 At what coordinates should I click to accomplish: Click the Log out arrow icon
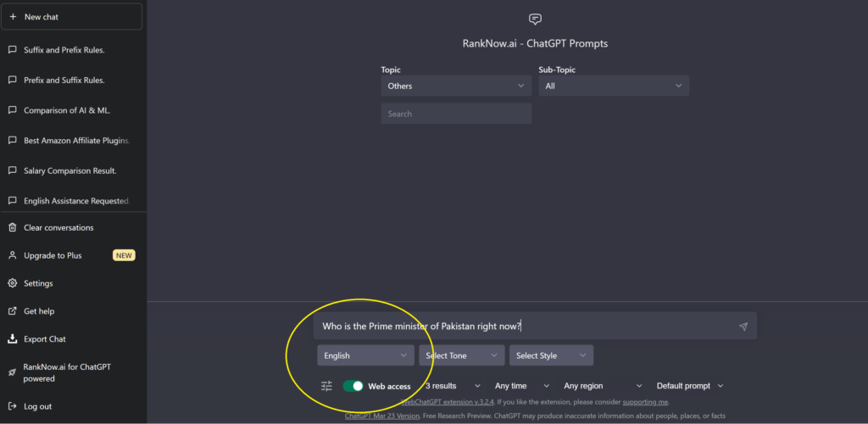[12, 406]
